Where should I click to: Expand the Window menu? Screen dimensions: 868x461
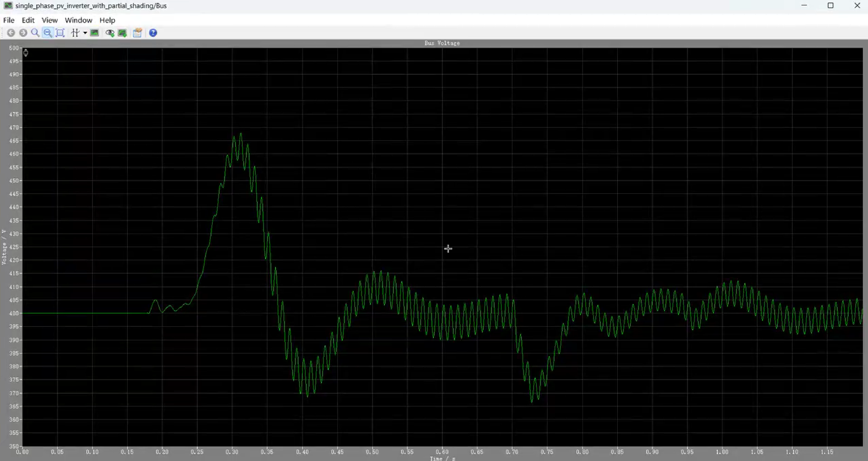pyautogui.click(x=79, y=20)
